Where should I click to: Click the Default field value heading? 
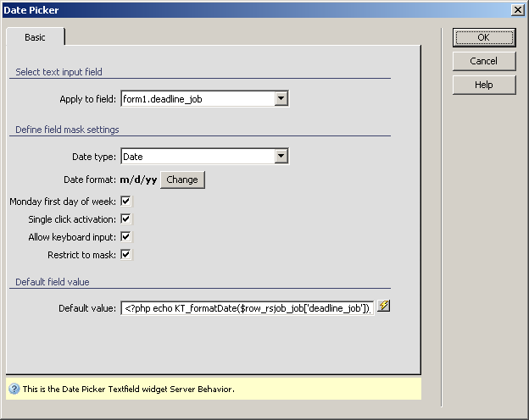coord(52,282)
